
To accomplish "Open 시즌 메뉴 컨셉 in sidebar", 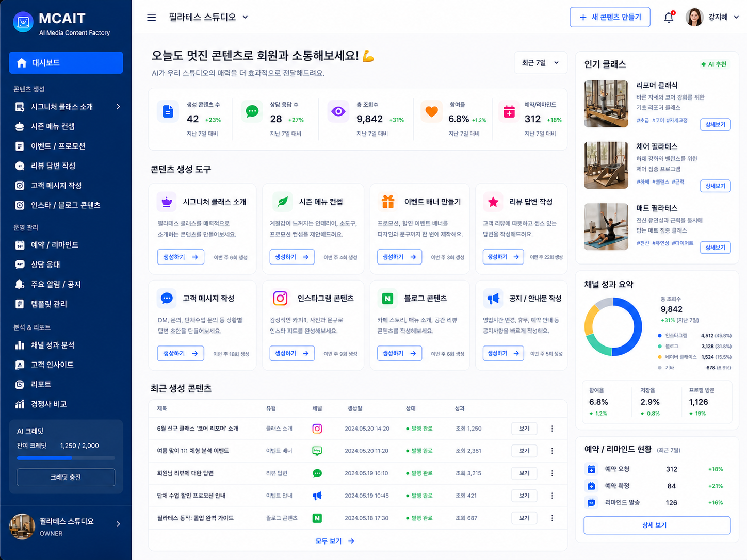I will pyautogui.click(x=66, y=126).
